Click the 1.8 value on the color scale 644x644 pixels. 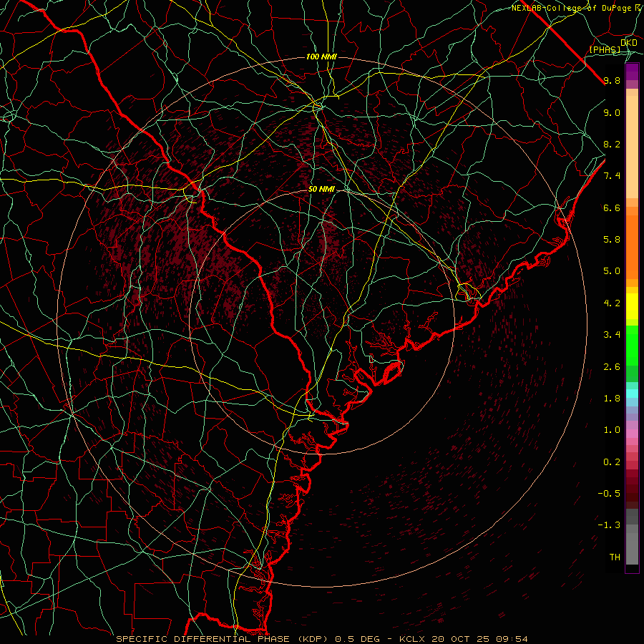(x=612, y=399)
